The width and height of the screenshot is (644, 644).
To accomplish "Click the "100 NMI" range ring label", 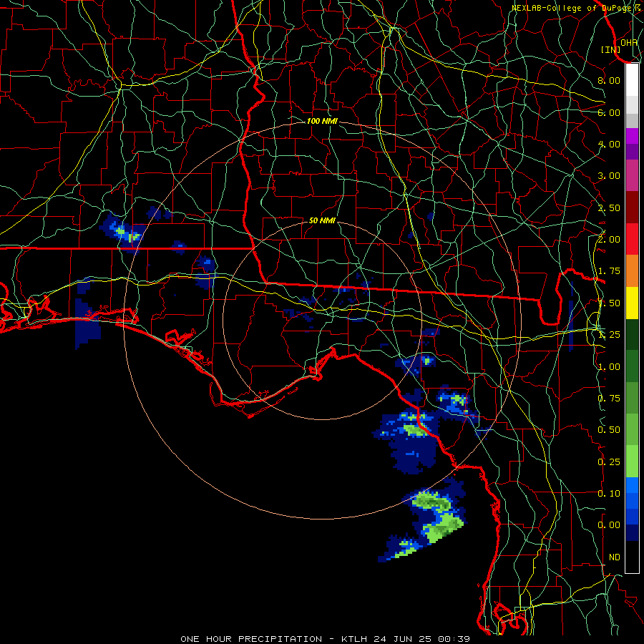I will pos(322,121).
